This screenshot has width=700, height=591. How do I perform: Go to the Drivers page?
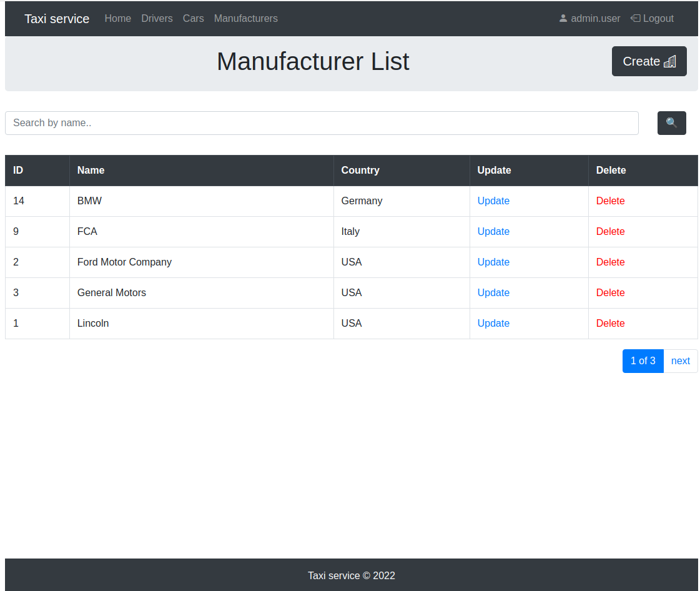pos(157,18)
